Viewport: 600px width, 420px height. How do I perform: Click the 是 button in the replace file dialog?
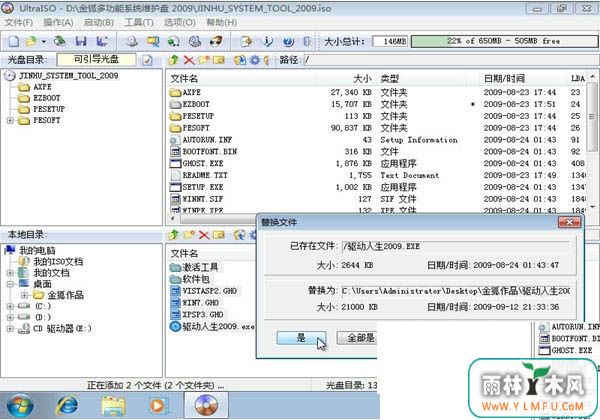301,337
